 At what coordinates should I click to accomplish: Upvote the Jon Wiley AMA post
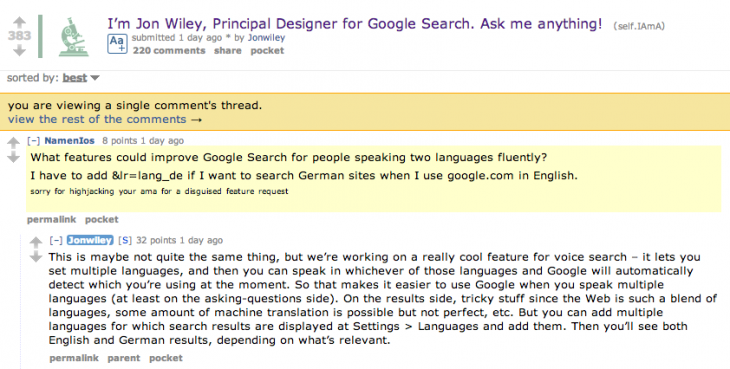(19, 21)
